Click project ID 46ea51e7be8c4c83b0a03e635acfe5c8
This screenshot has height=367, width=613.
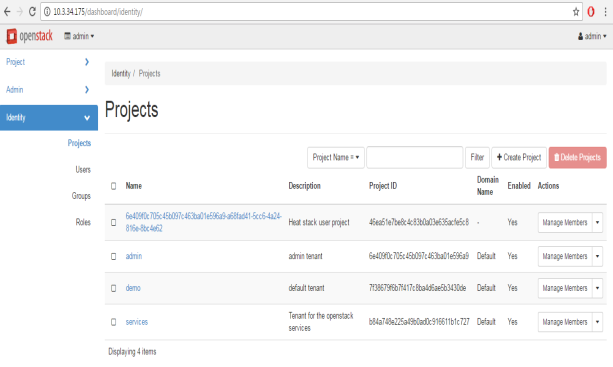coord(419,222)
